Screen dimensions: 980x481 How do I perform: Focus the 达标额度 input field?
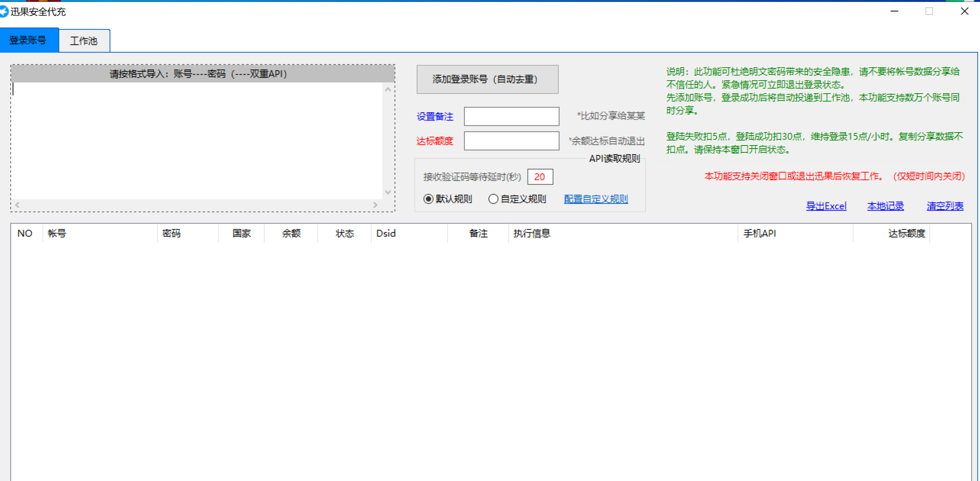(x=511, y=141)
